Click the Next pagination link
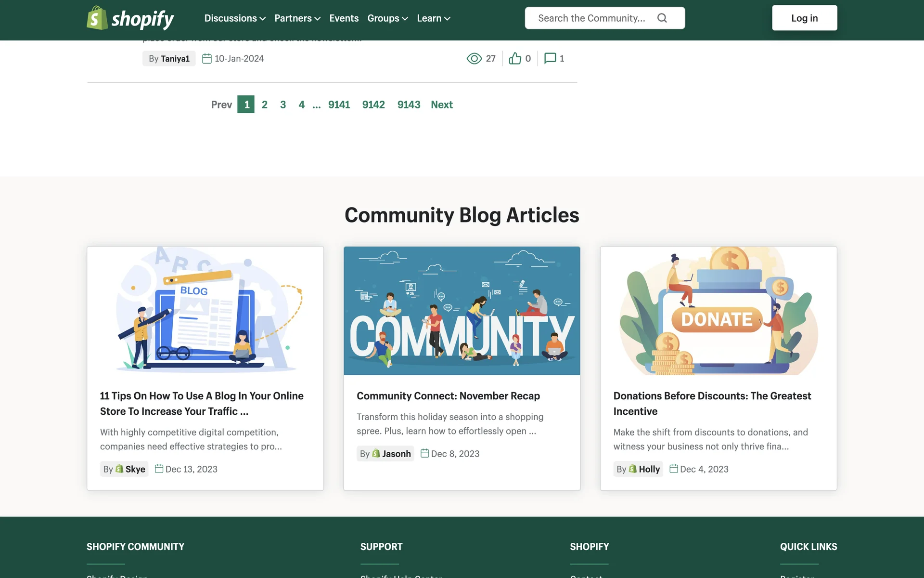This screenshot has height=578, width=924. [441, 105]
